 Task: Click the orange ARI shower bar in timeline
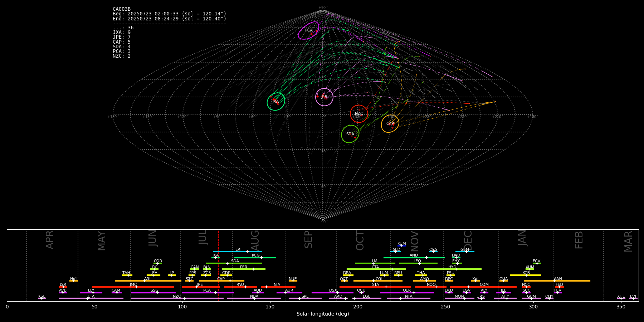click(x=148, y=281)
